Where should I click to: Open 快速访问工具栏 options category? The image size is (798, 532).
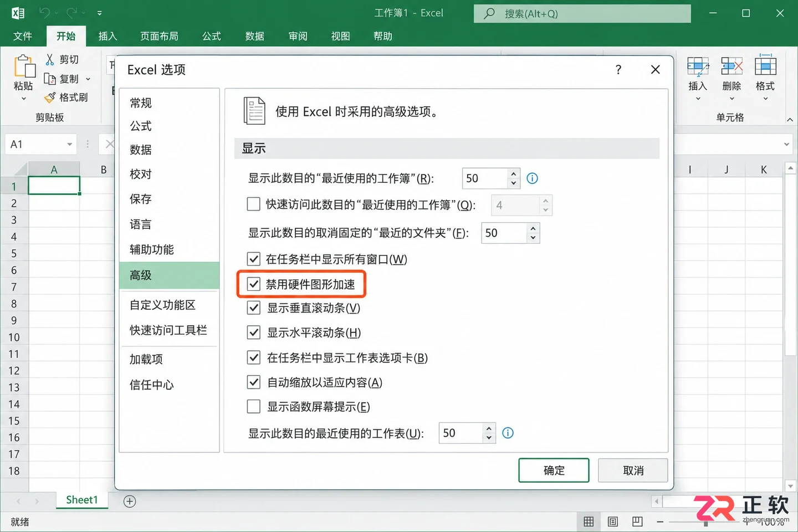170,330
